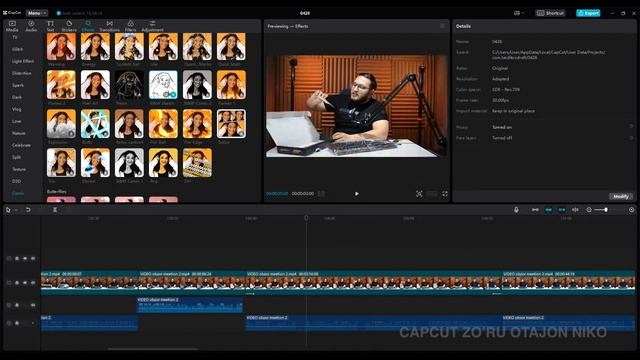
Task: Choose the Light Effect category
Action: tap(22, 61)
